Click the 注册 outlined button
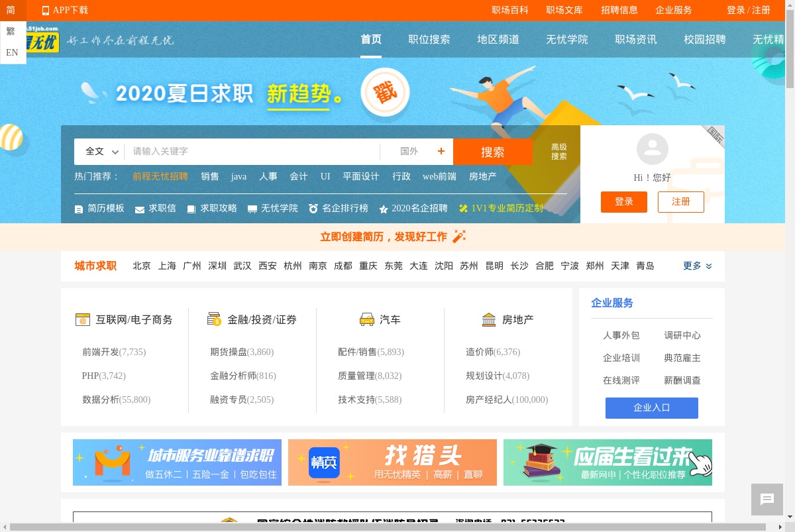This screenshot has width=795, height=532. [x=681, y=202]
